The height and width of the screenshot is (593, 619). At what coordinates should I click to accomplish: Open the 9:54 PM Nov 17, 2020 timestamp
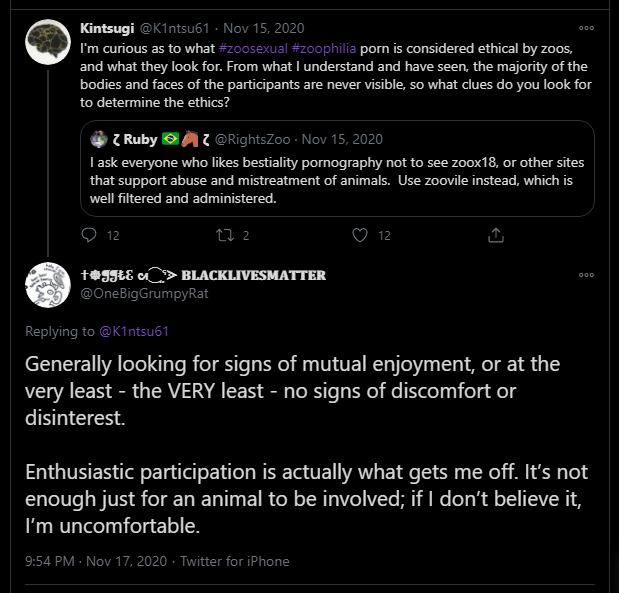point(96,561)
